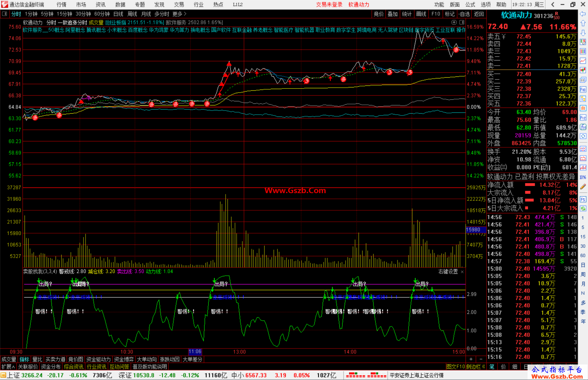This screenshot has width=588, height=380.
Task: Open the 综合资讯 tab
Action: (73, 367)
